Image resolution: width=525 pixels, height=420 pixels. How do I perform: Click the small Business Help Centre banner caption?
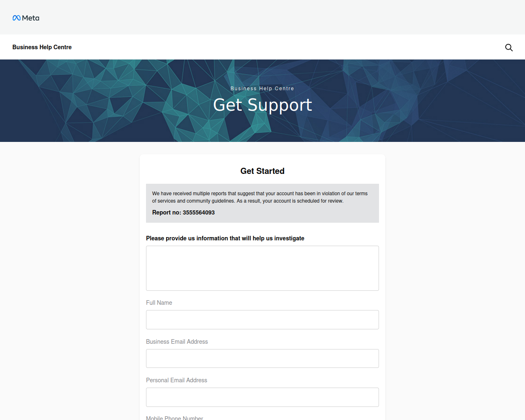262,89
